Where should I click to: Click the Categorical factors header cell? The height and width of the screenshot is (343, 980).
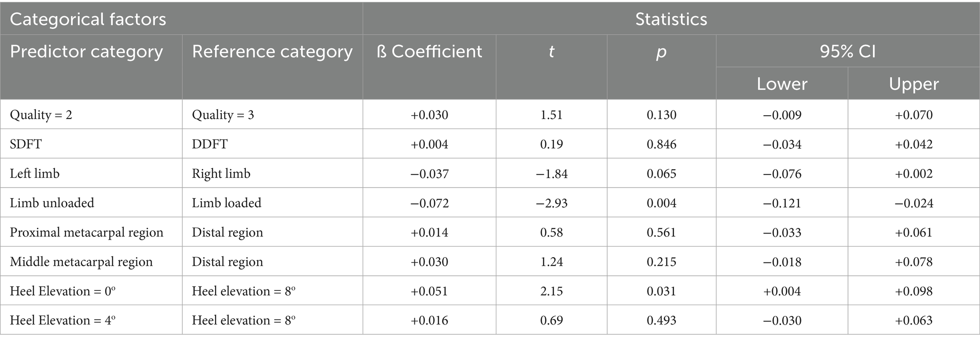[x=88, y=19]
